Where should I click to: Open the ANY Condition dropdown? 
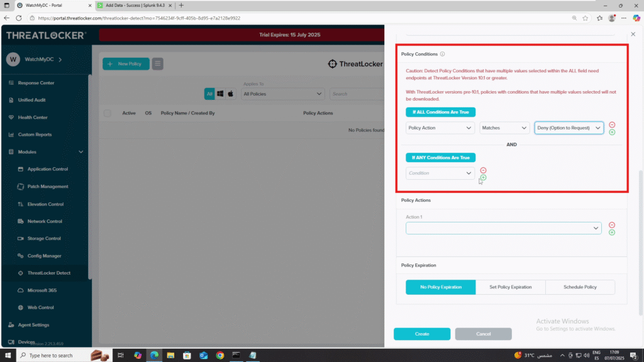pos(440,173)
